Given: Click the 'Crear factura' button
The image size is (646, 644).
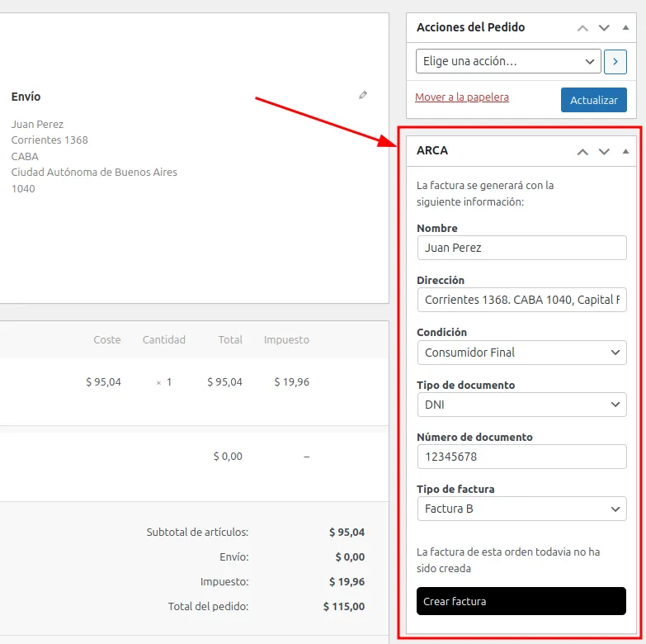Looking at the screenshot, I should pyautogui.click(x=521, y=601).
